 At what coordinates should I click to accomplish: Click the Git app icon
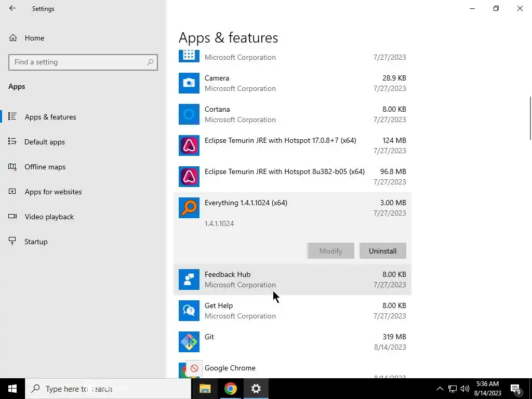189,342
